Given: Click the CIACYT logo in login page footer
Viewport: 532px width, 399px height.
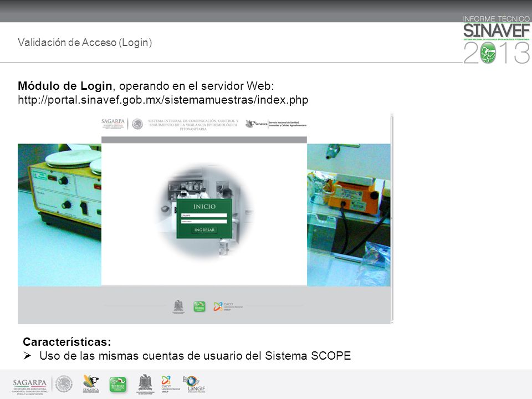Looking at the screenshot, I should pyautogui.click(x=228, y=306).
